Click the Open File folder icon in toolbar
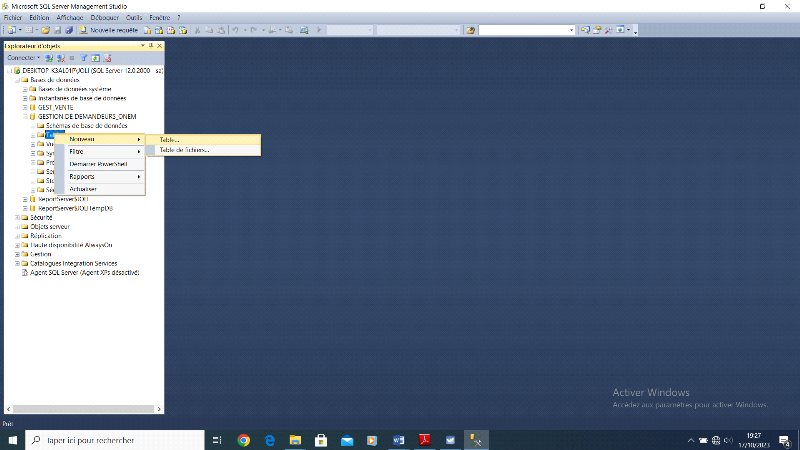Screen dimensions: 800x450 tap(45, 30)
